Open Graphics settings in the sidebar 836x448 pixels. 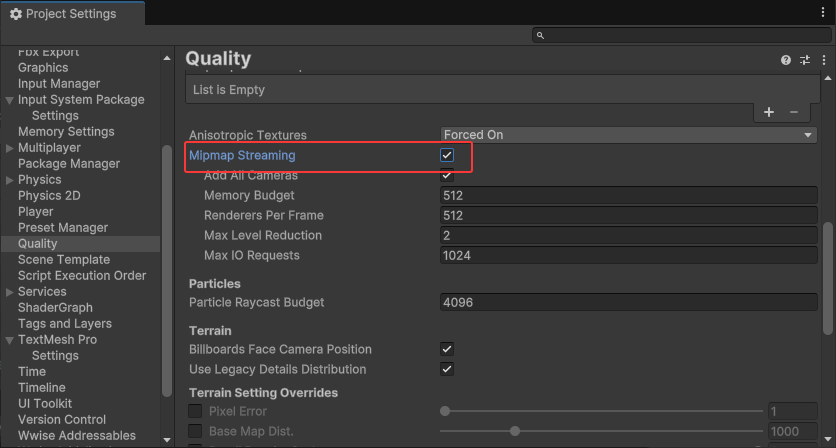click(43, 68)
